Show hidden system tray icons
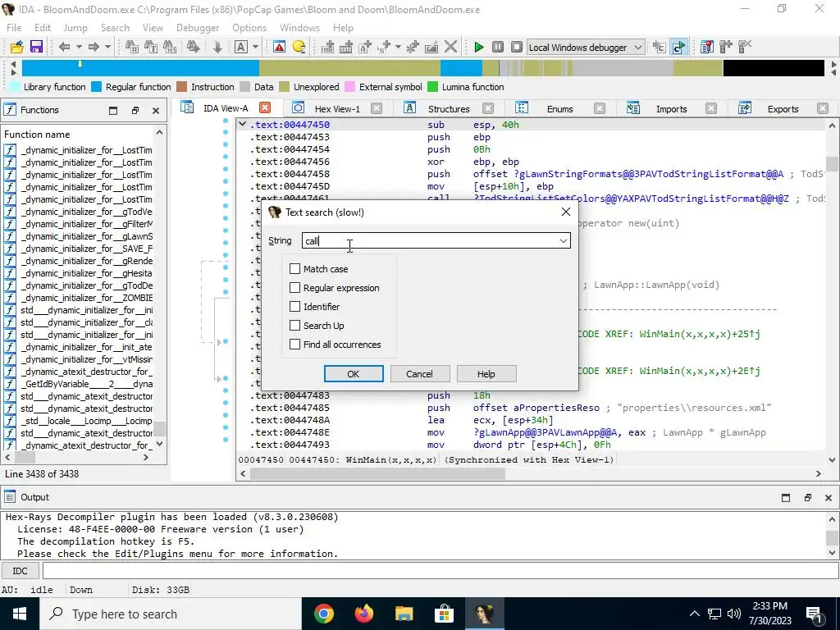 coord(694,614)
